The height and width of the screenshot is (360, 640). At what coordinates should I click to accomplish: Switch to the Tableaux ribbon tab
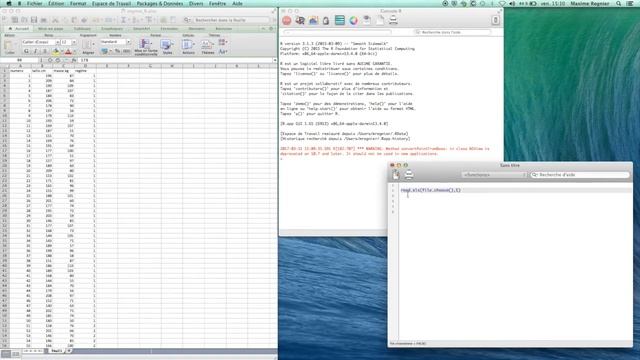(82, 29)
